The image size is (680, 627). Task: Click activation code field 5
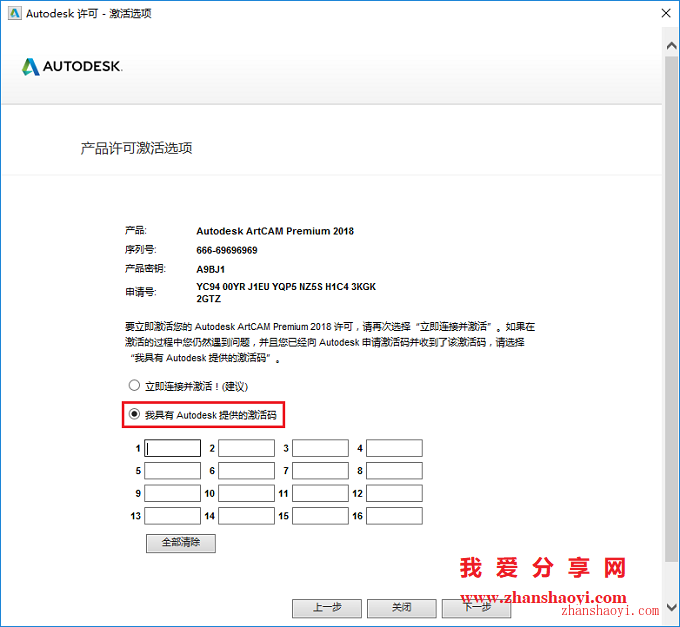[x=173, y=470]
